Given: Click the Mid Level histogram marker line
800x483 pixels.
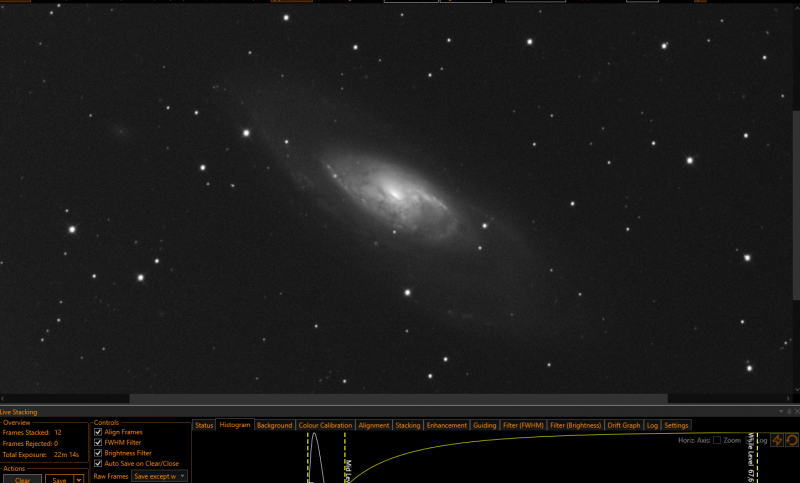Looking at the screenshot, I should coord(345,457).
